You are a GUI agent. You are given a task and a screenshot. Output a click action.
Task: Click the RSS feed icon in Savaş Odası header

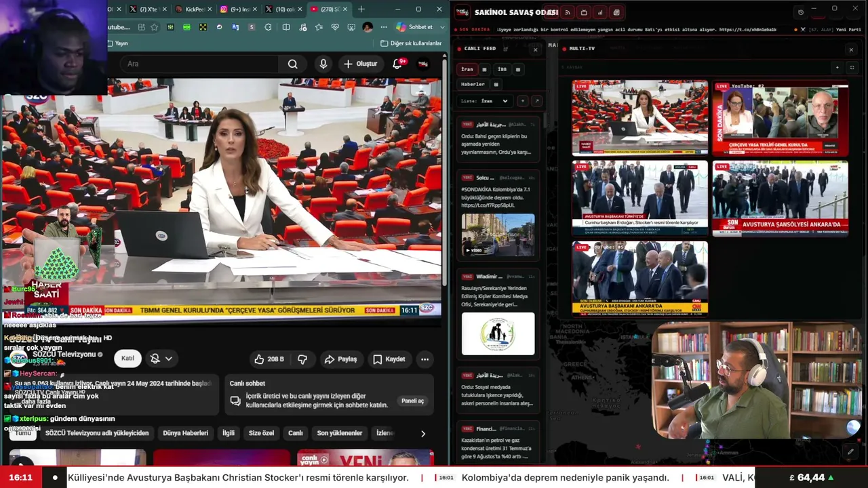tap(568, 12)
